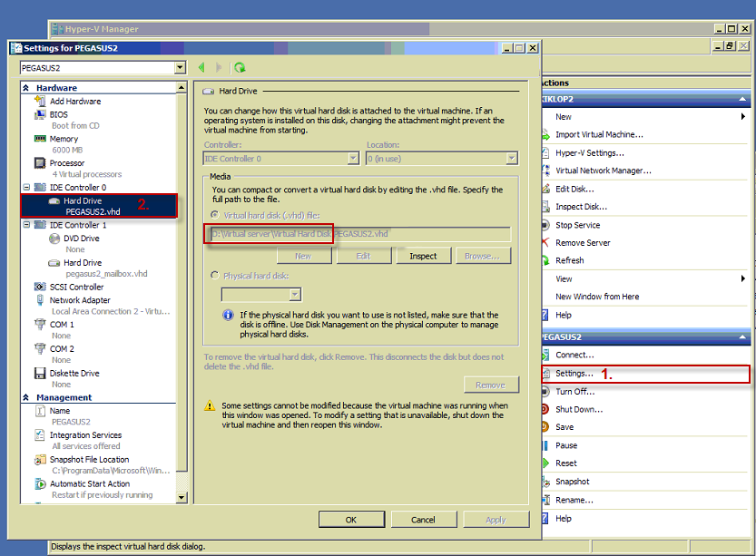Click the Processor icon
The width and height of the screenshot is (756, 556).
click(40, 163)
